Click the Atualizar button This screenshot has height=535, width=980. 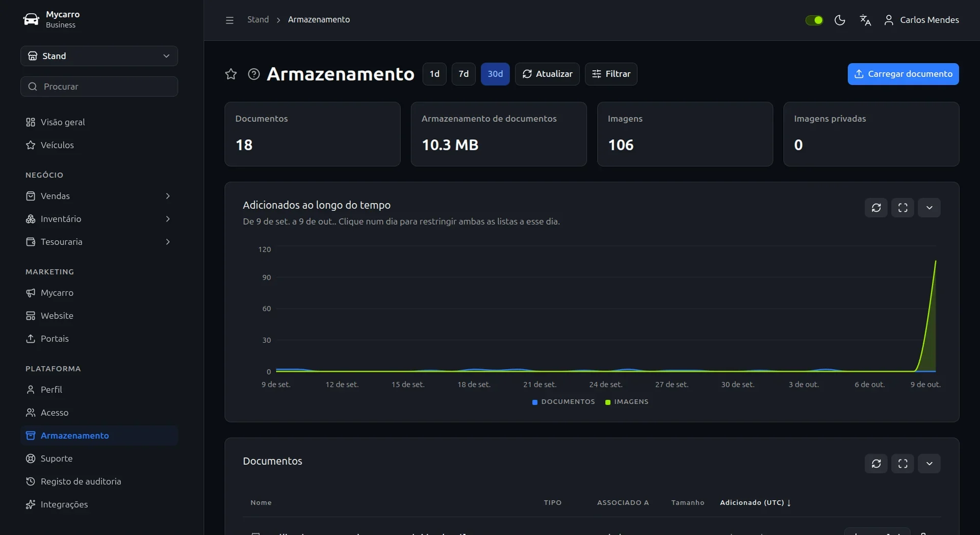coord(547,74)
